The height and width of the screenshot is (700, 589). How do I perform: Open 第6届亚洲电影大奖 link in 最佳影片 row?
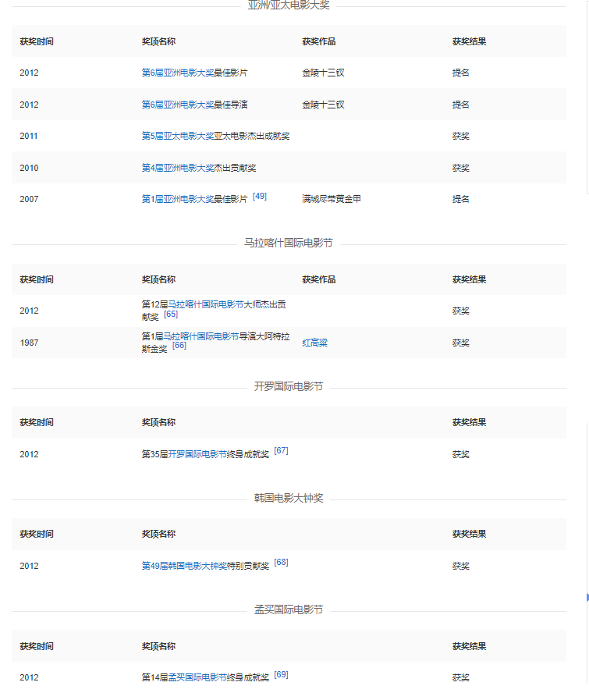coord(177,73)
